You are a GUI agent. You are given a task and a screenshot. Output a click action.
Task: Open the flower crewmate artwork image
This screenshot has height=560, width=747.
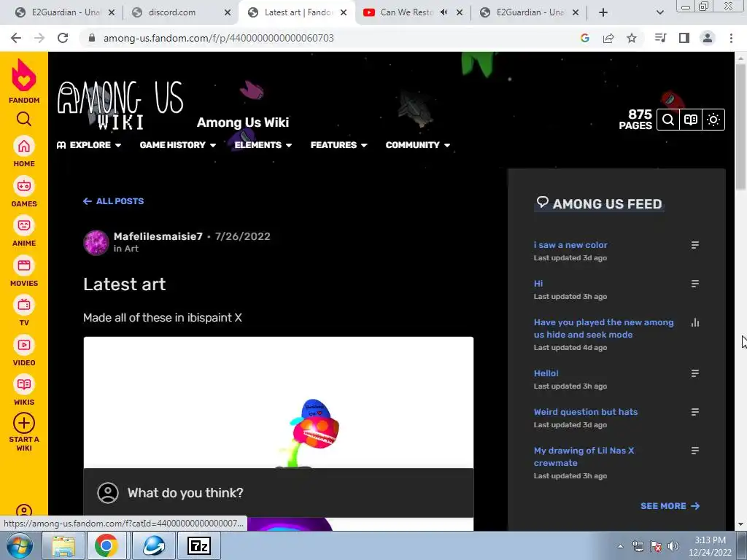click(278, 402)
